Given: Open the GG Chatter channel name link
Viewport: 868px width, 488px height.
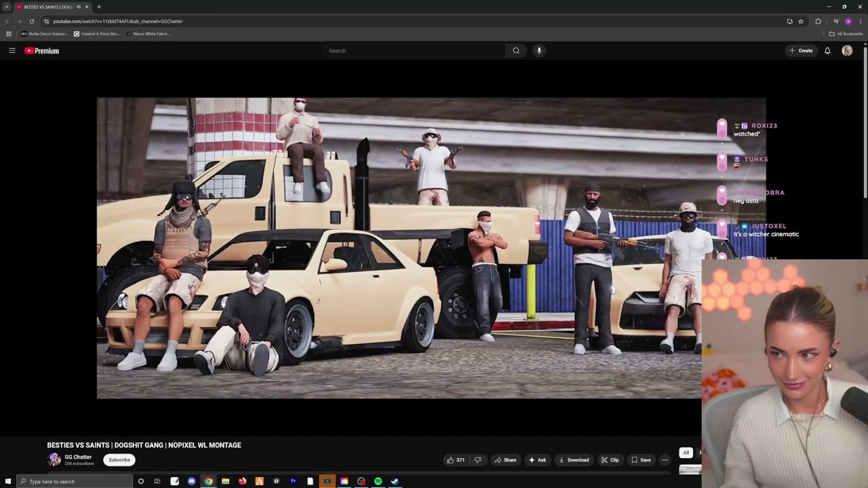Looking at the screenshot, I should (78, 457).
